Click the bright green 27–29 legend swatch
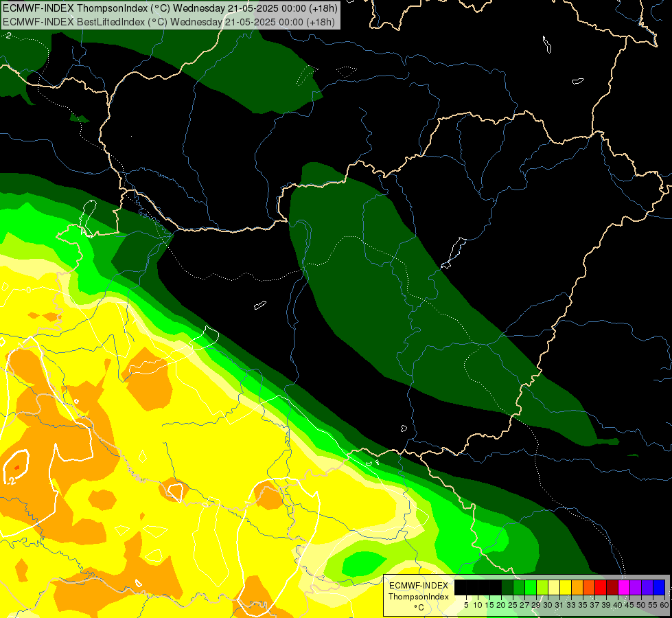Image resolution: width=672 pixels, height=618 pixels. tap(531, 587)
